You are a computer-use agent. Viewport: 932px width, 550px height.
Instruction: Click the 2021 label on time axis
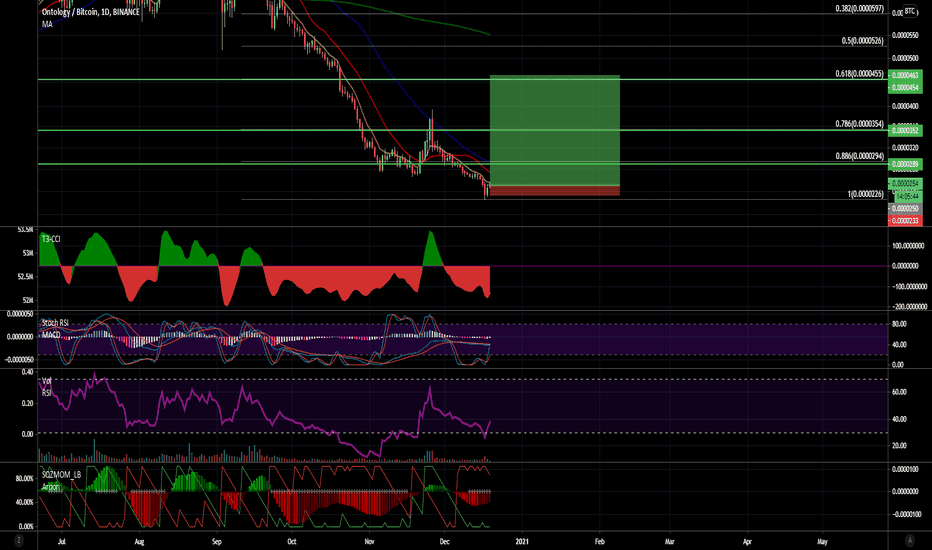[x=521, y=542]
